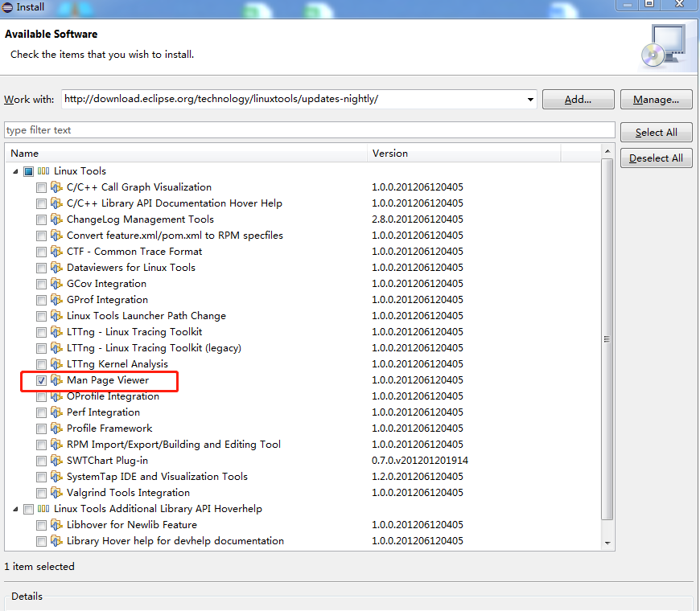Screen dimensions: 700x611
Task: Check the Perf Integration checkbox
Action: coord(41,412)
